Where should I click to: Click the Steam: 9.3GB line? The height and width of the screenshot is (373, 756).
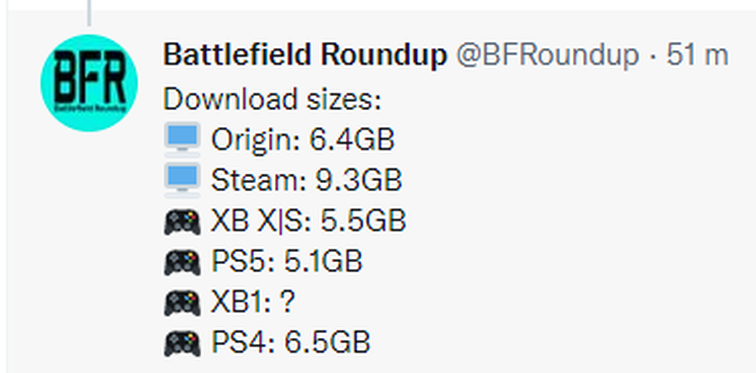pyautogui.click(x=283, y=180)
